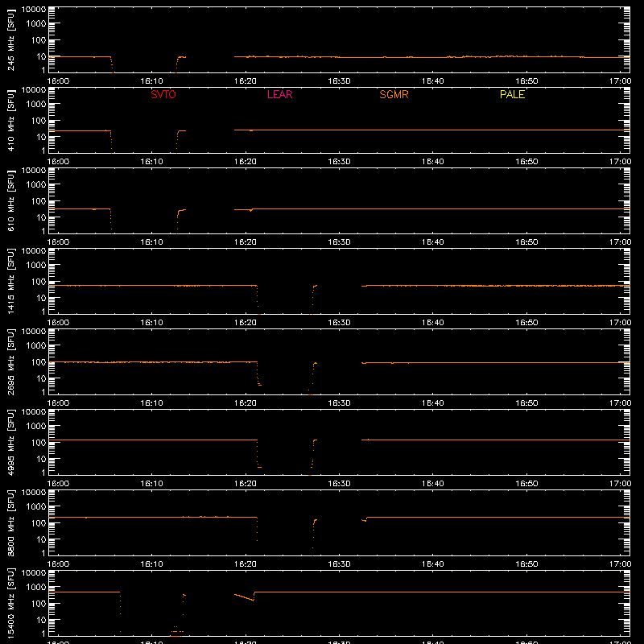Click 16:00 tick label under 610 MHz panel
The width and height of the screenshot is (644, 644).
[x=58, y=242]
